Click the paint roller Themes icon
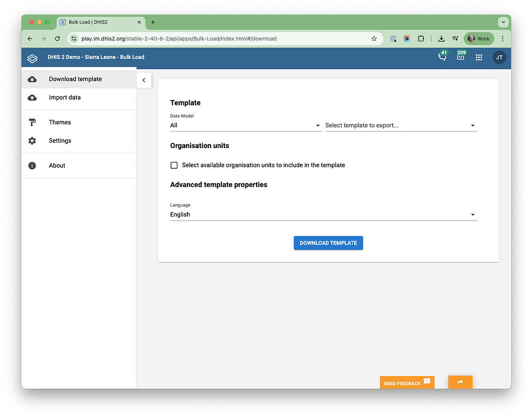This screenshot has height=417, width=532. [x=32, y=122]
